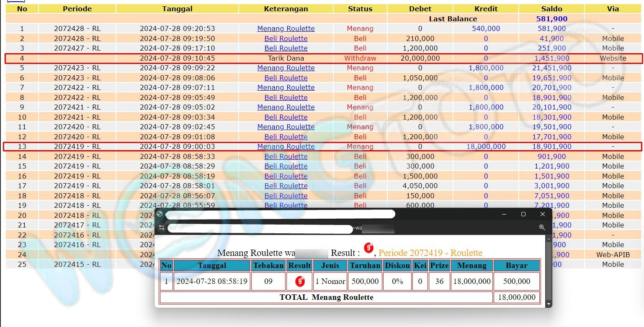
Task: Open Menang Roulette link in row 5
Action: [286, 68]
